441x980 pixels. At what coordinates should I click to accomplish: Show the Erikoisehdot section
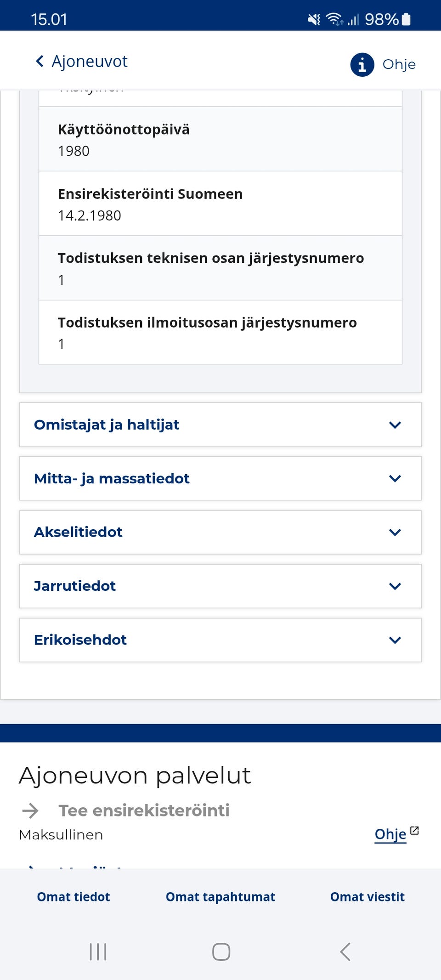(394, 640)
